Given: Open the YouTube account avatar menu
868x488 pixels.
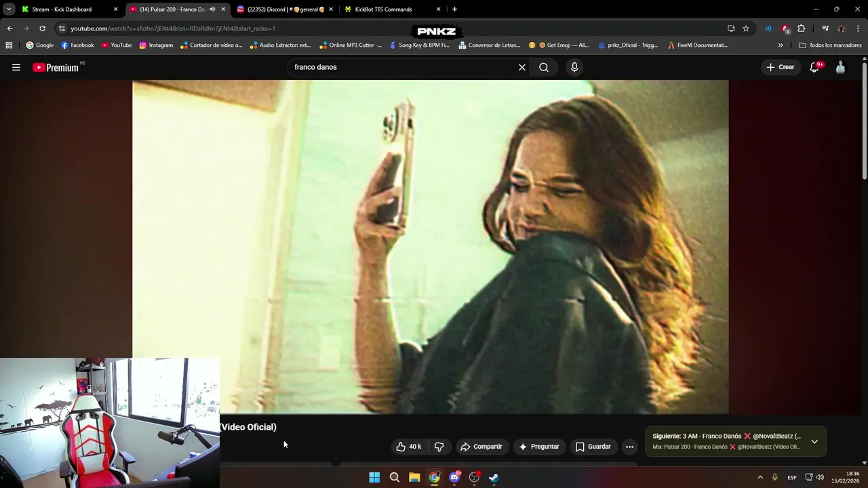Looking at the screenshot, I should pos(840,67).
